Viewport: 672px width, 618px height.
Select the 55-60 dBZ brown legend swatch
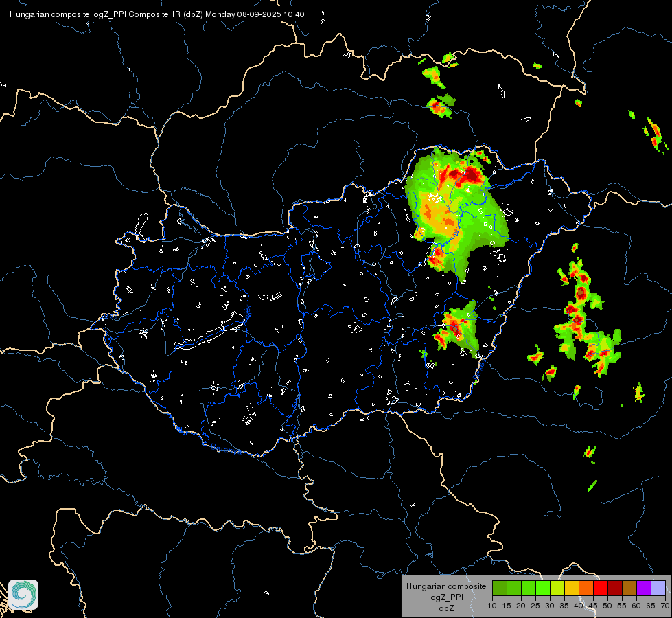coord(629,588)
